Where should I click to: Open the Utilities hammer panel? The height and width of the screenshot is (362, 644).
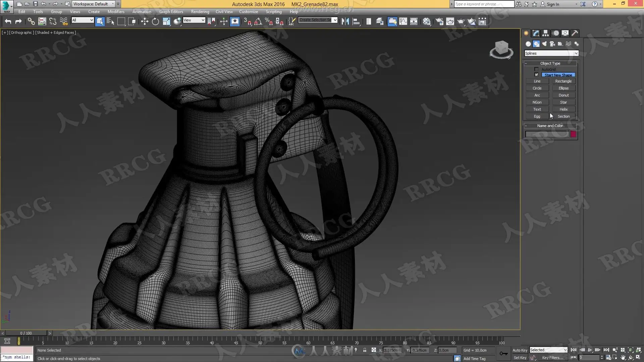tap(575, 33)
